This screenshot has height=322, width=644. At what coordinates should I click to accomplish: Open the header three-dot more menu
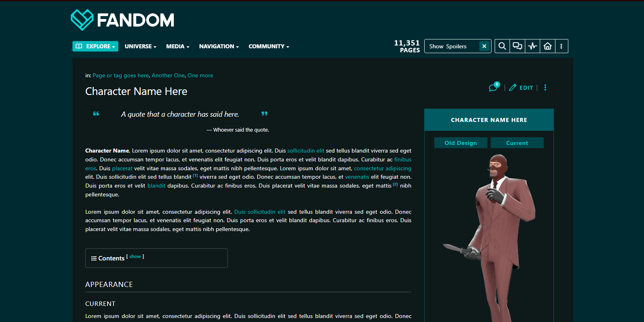[561, 46]
